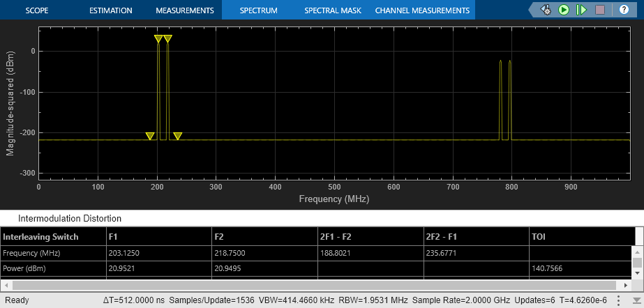Click the Intermodulation Distortion panel title

69,219
